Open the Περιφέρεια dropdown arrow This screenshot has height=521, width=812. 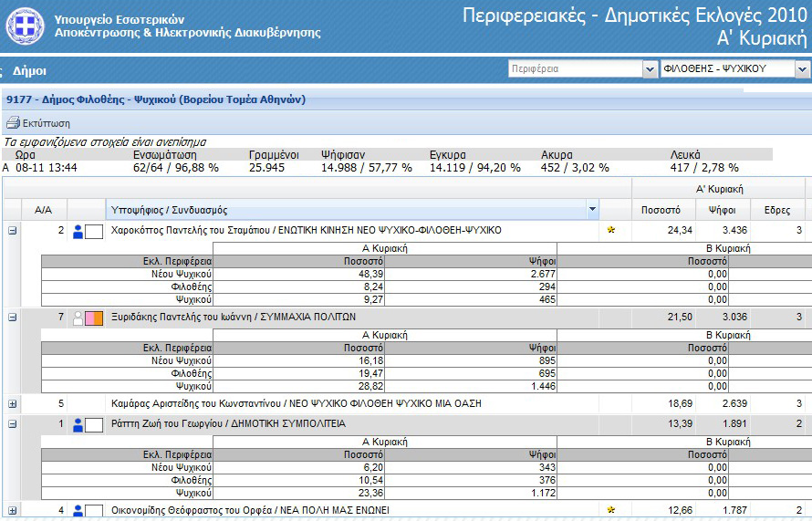[650, 69]
